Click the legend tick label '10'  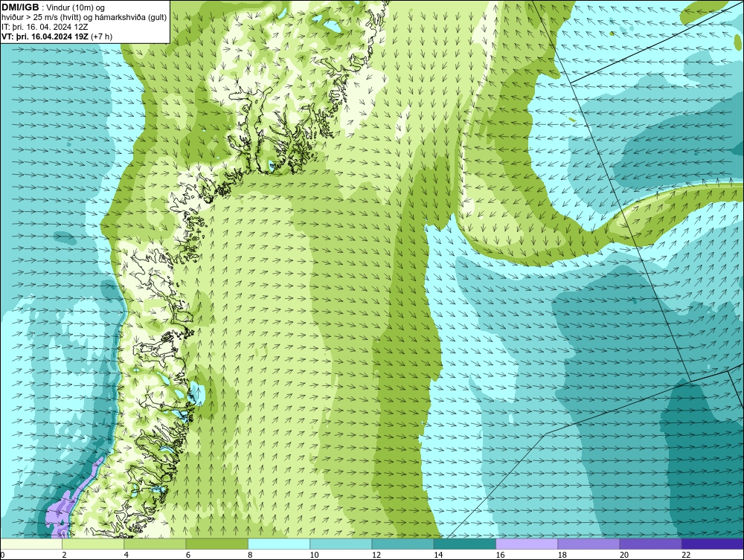click(314, 555)
